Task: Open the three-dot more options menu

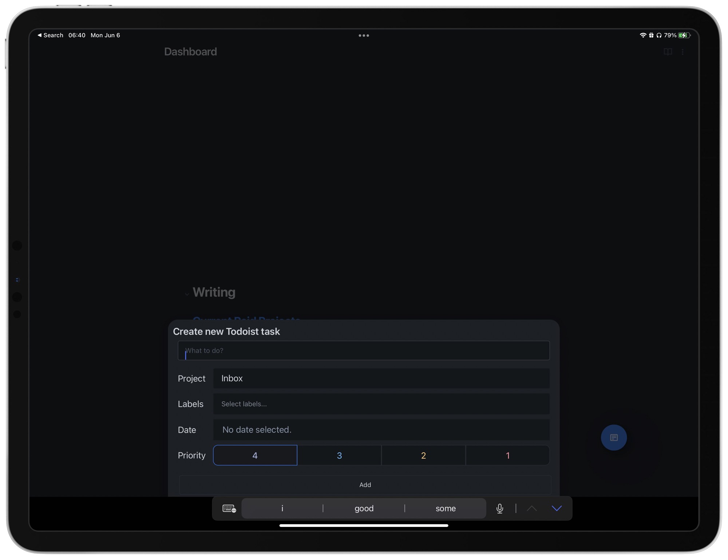Action: click(683, 52)
